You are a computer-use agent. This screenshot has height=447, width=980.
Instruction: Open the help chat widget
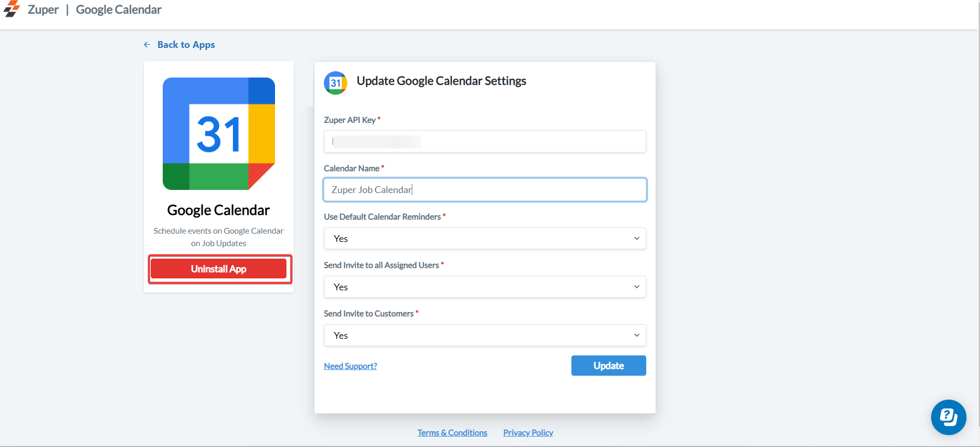coord(948,417)
